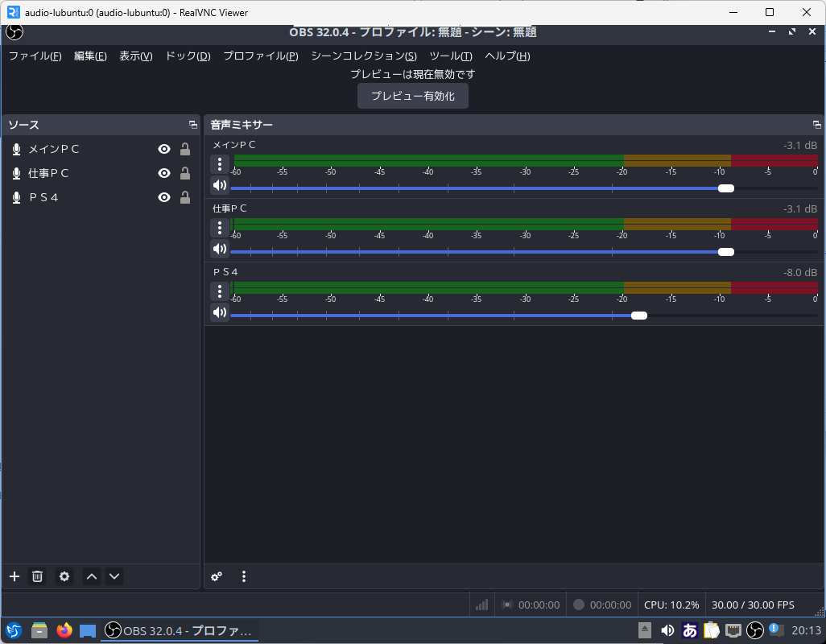Select PS4 source row
Screen dimensions: 826x644
click(101, 197)
